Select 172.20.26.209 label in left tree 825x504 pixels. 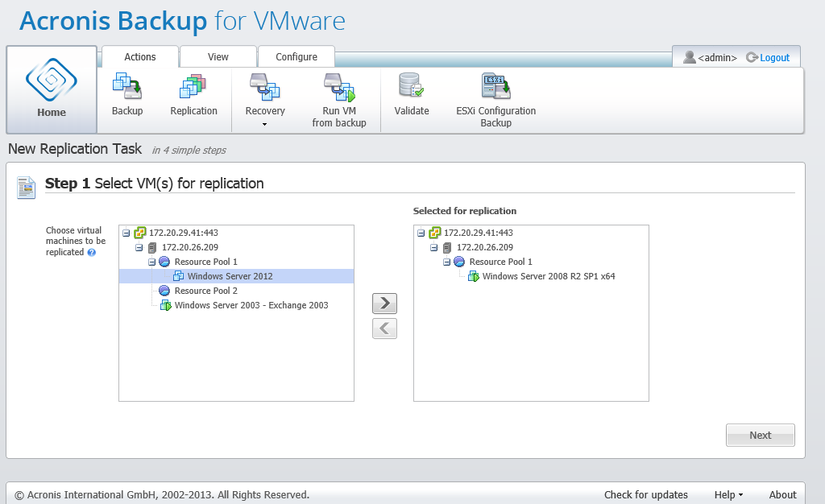click(190, 247)
